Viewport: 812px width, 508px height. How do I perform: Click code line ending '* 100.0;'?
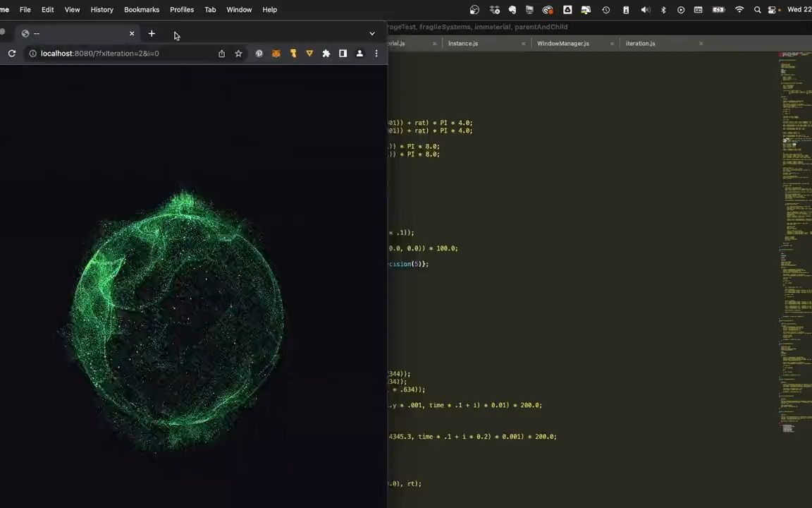pos(423,248)
